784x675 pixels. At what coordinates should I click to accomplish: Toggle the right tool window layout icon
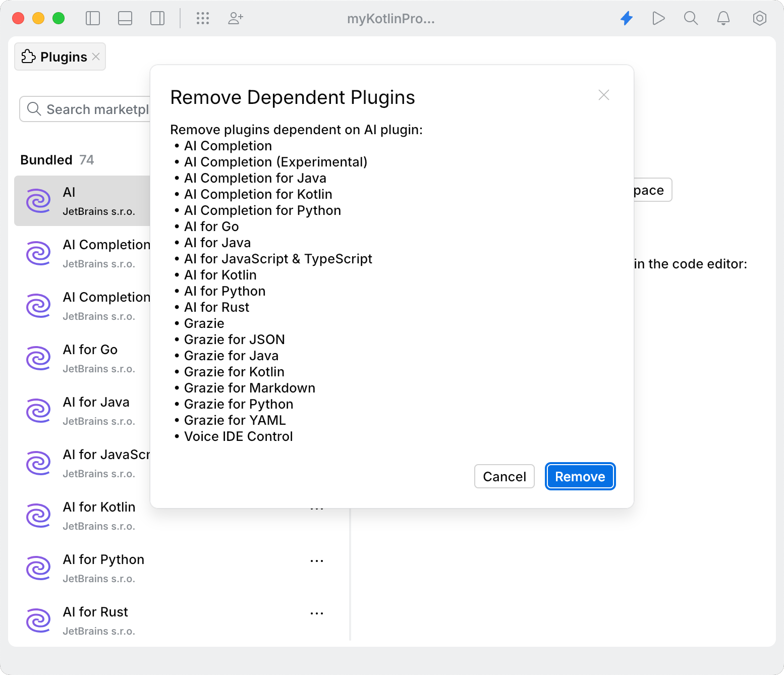click(157, 18)
